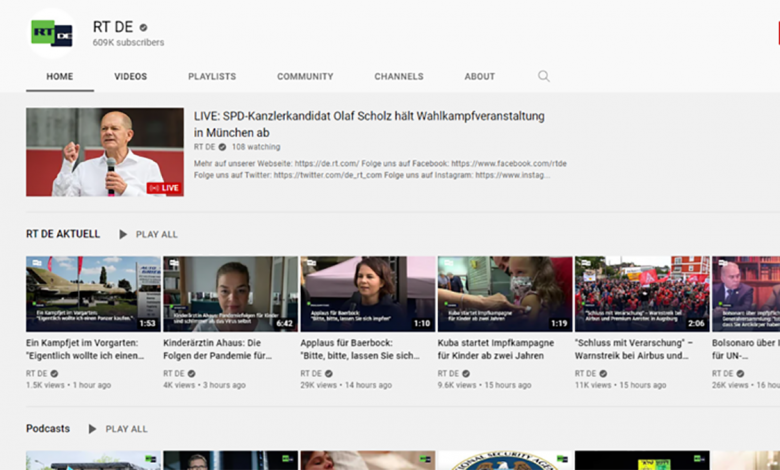
Task: Click the 609K subscribers text
Action: coord(128,43)
